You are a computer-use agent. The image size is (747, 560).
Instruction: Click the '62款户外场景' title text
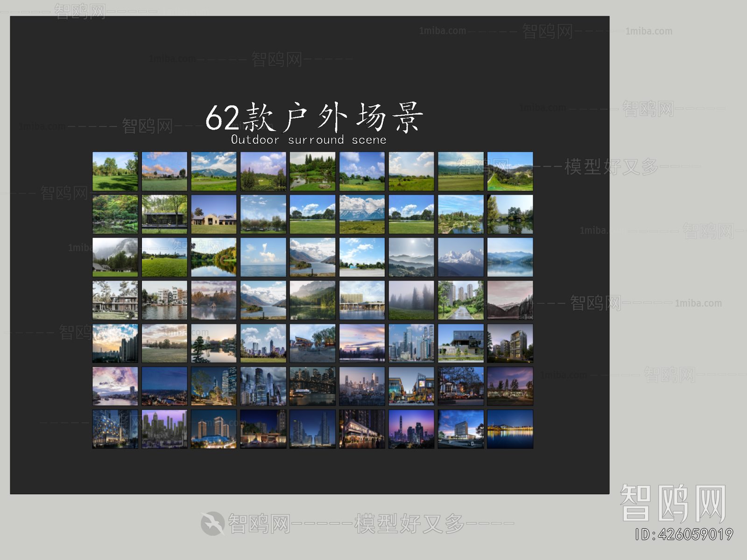(x=314, y=117)
